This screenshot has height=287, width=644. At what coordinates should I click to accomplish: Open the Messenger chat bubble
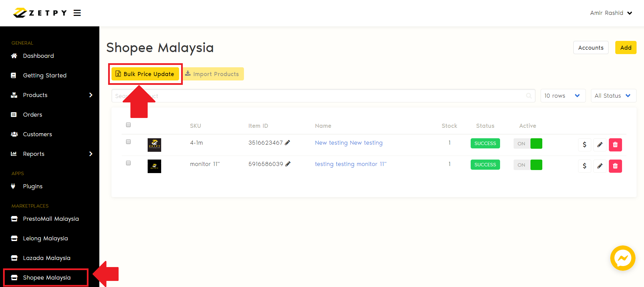pos(622,258)
